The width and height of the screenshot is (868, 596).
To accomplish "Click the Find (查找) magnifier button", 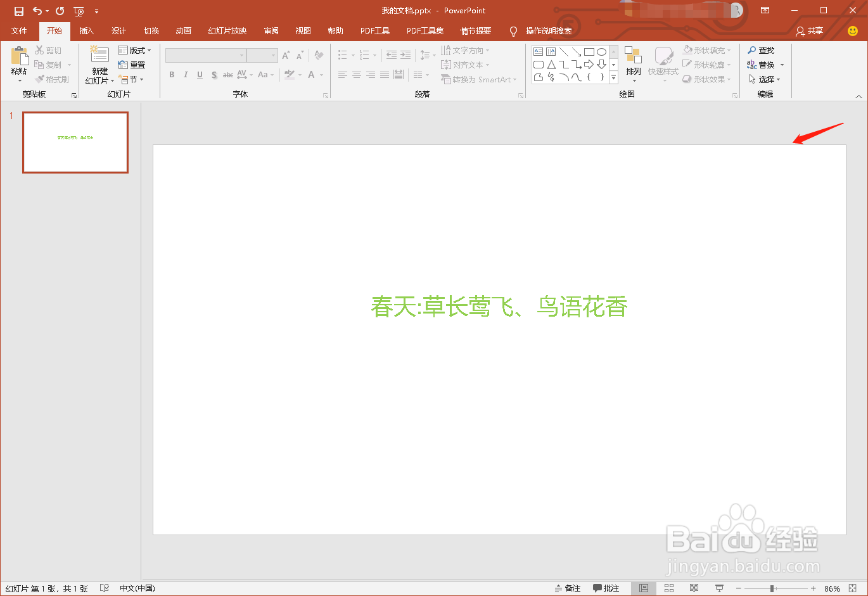I will 761,50.
